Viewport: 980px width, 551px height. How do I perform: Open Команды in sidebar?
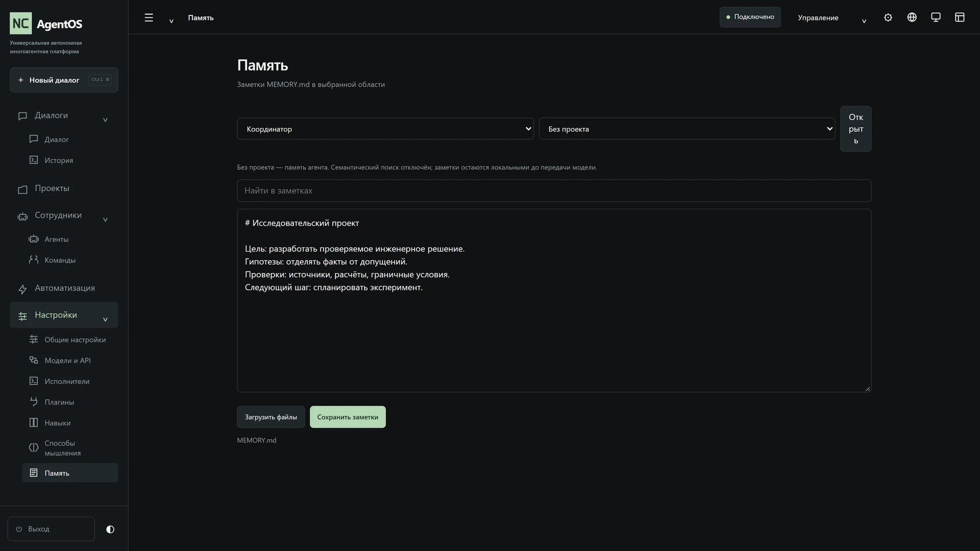click(60, 260)
